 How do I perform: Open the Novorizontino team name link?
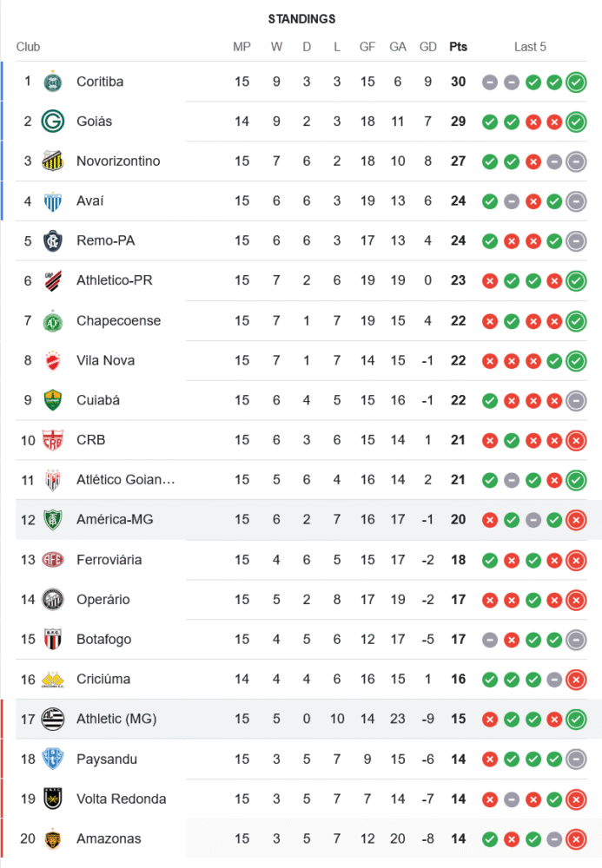coord(118,161)
